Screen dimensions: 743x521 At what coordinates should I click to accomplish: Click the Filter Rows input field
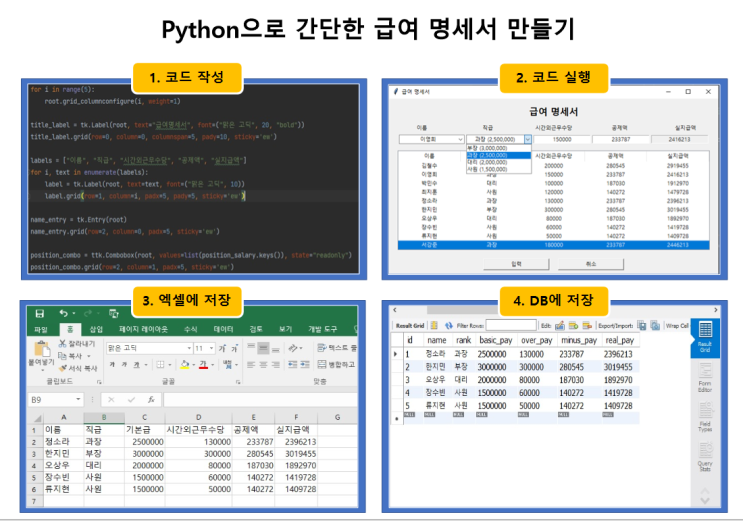point(511,326)
